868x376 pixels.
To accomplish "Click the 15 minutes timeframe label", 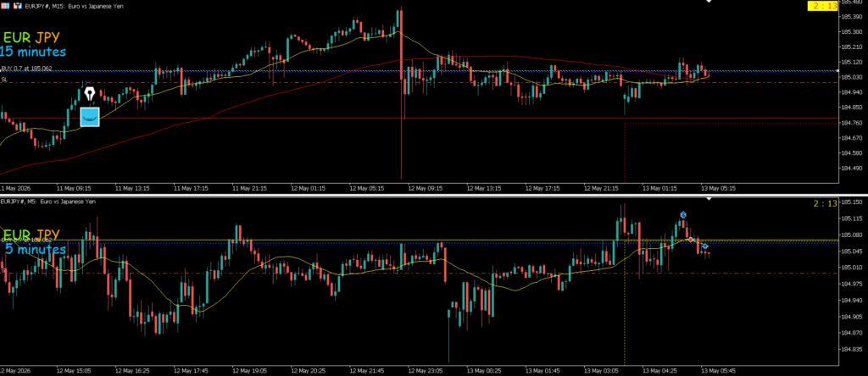I will click(33, 53).
